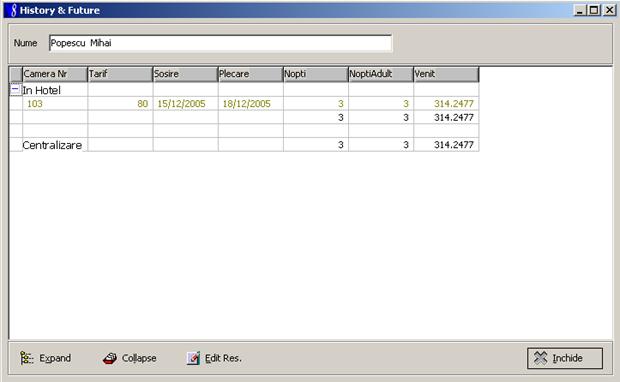This screenshot has width=620, height=382.
Task: Click the Tarif column header
Action: click(x=120, y=74)
